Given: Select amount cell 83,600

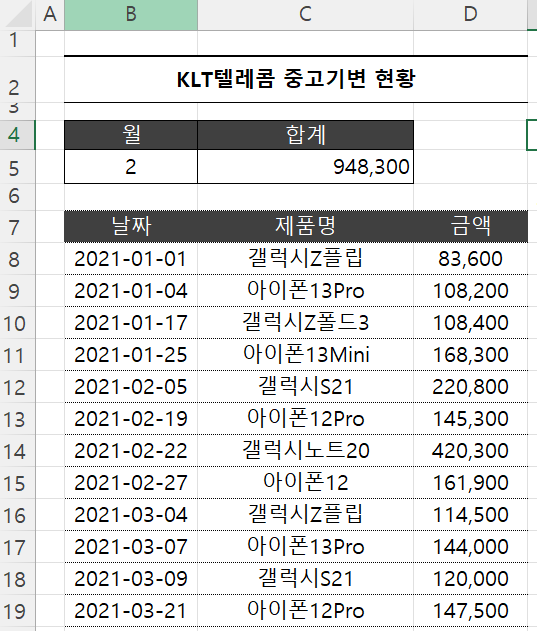Looking at the screenshot, I should coord(470,259).
